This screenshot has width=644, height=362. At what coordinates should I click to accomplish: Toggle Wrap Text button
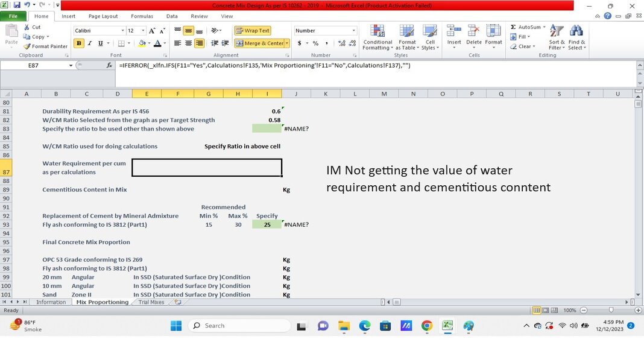[253, 31]
